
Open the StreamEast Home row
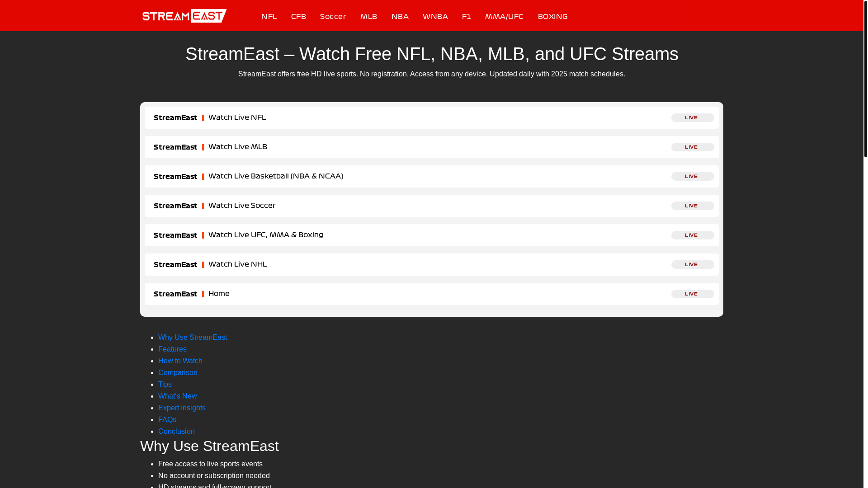click(432, 294)
